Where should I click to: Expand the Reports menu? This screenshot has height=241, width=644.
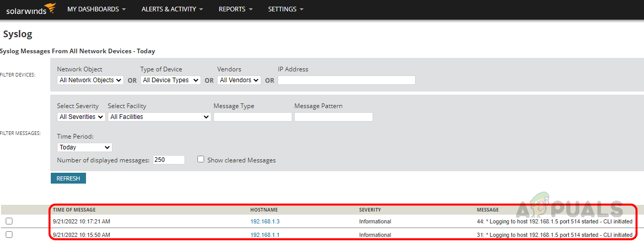pyautogui.click(x=235, y=9)
